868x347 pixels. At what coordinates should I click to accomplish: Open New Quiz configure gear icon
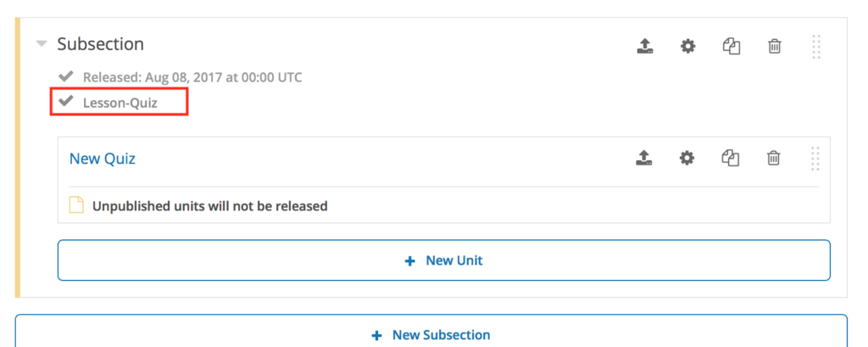click(x=687, y=158)
